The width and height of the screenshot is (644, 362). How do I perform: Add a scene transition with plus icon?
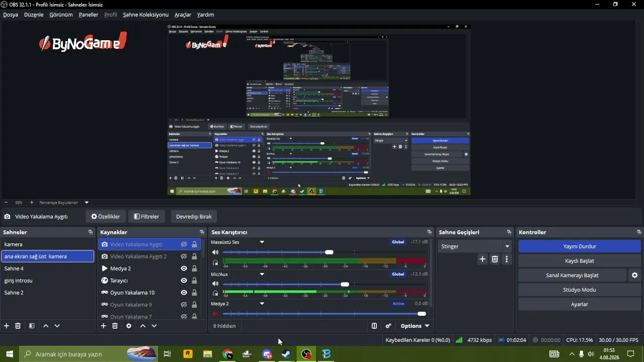click(x=482, y=259)
